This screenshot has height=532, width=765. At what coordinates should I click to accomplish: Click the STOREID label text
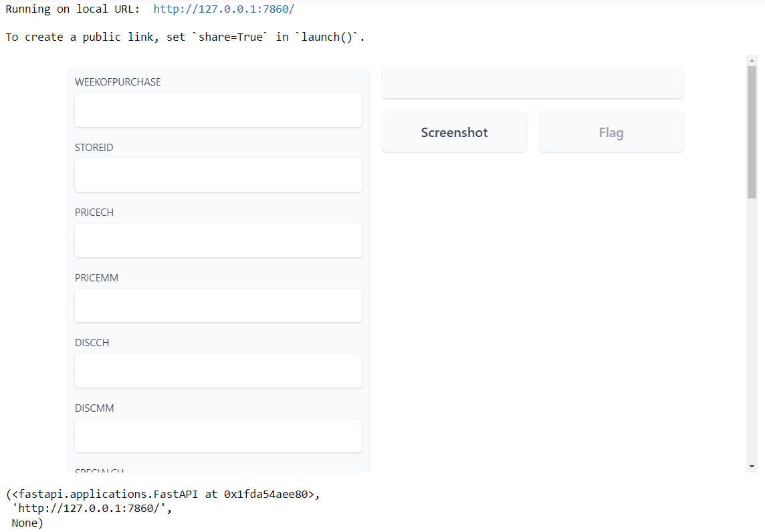(x=94, y=147)
